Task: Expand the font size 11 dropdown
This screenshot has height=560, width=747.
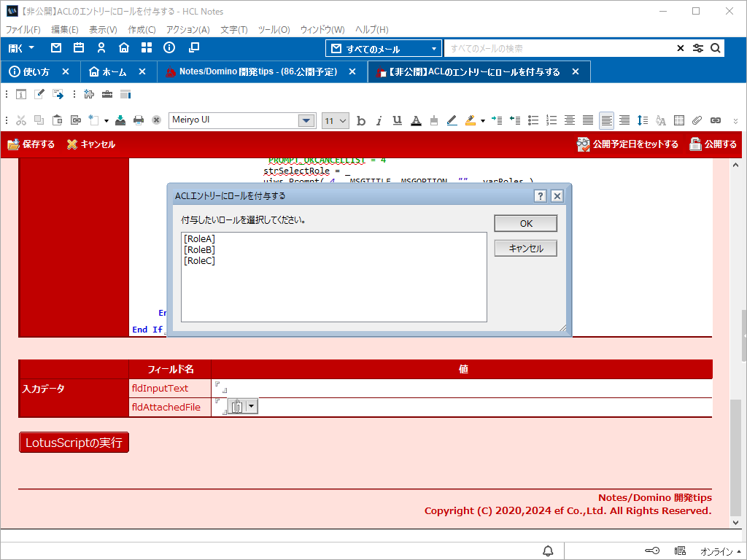Action: [x=343, y=121]
